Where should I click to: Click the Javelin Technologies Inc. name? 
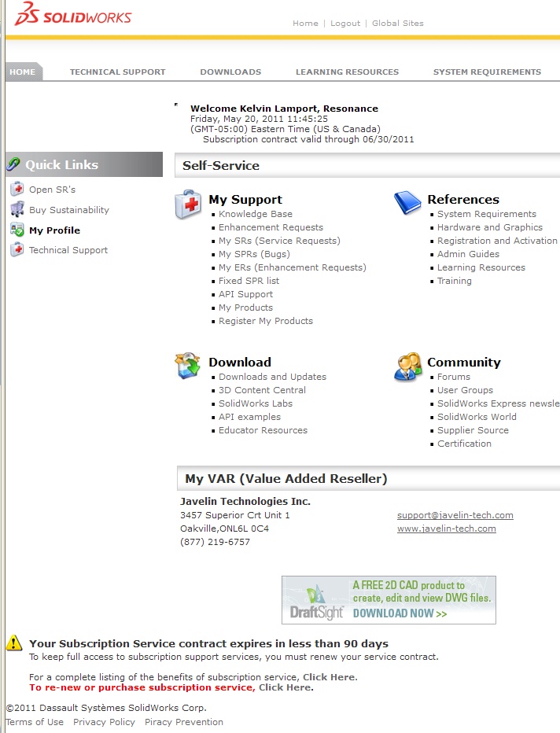click(x=245, y=502)
